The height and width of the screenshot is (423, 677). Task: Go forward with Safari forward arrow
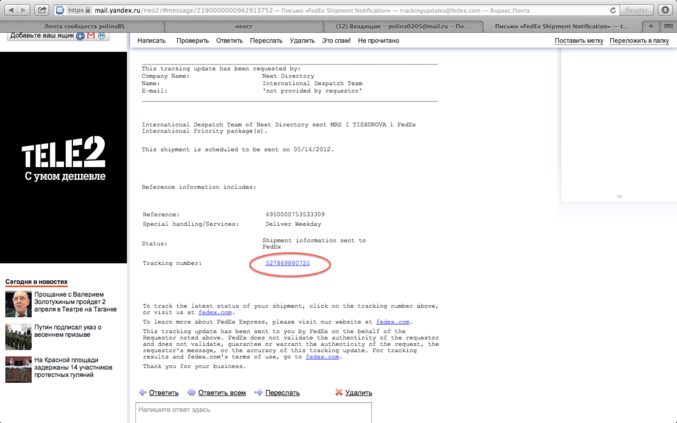click(x=23, y=10)
